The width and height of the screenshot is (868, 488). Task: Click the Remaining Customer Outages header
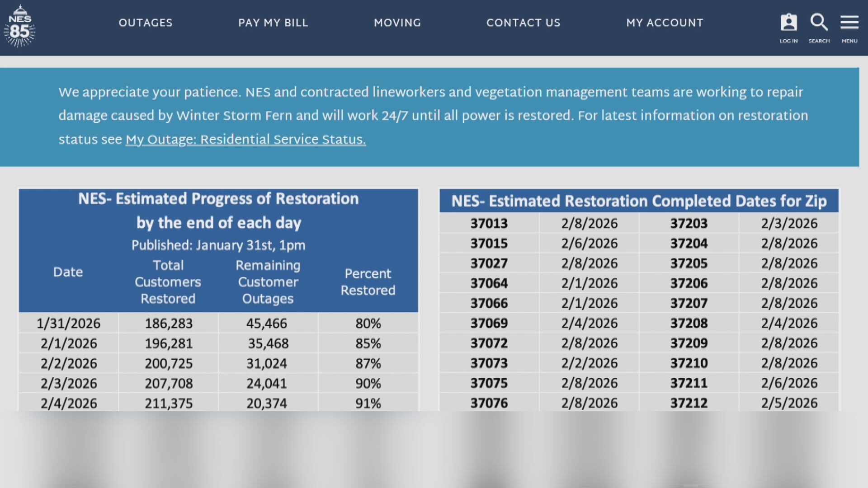[x=268, y=282]
